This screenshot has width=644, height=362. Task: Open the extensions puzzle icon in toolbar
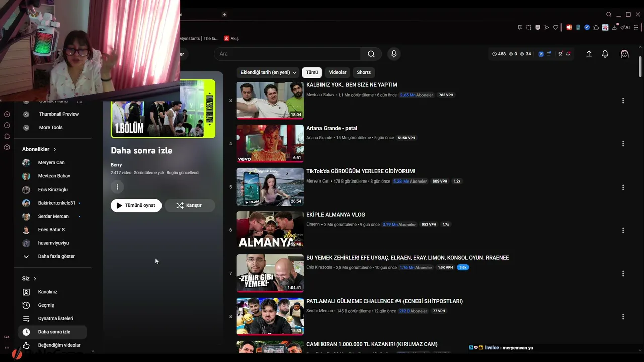[596, 27]
